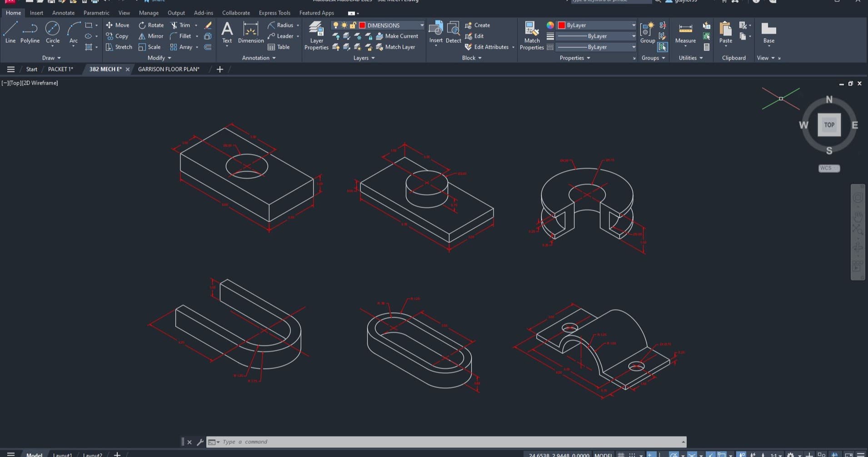Click Match Properties tool
The image size is (868, 457).
[x=532, y=35]
